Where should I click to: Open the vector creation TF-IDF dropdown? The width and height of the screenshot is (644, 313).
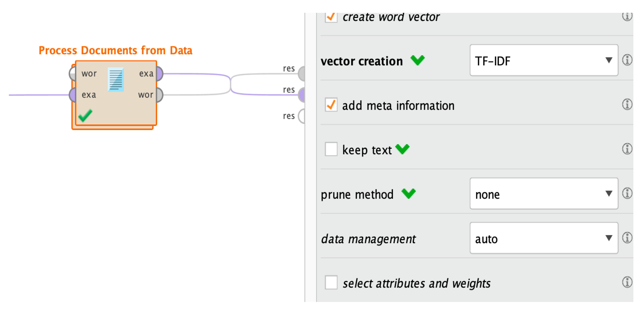tap(544, 60)
